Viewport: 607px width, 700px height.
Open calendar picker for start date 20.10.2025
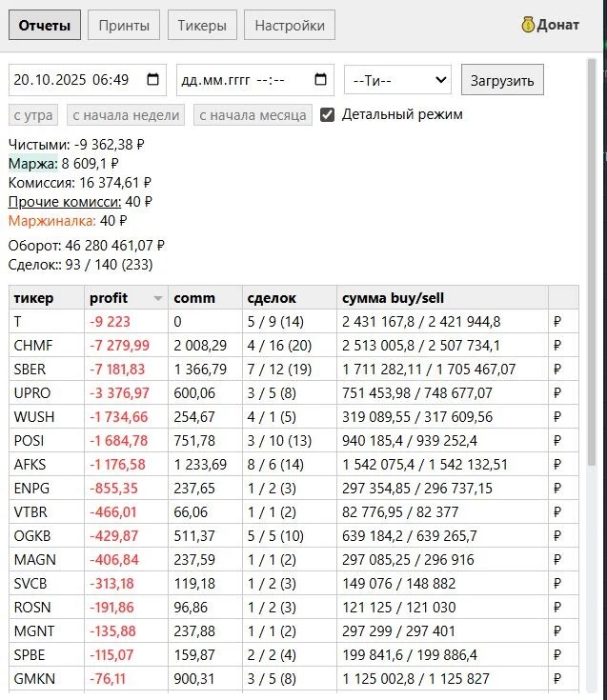[x=152, y=79]
